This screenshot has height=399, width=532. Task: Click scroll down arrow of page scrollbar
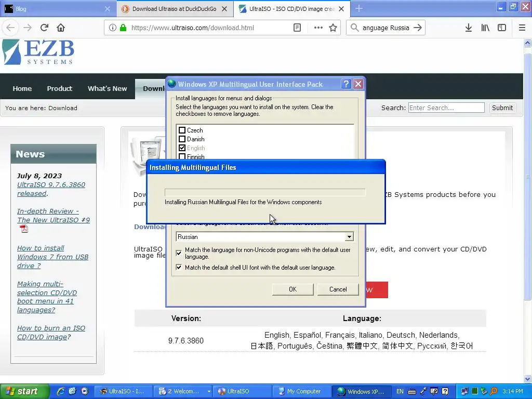point(527,379)
